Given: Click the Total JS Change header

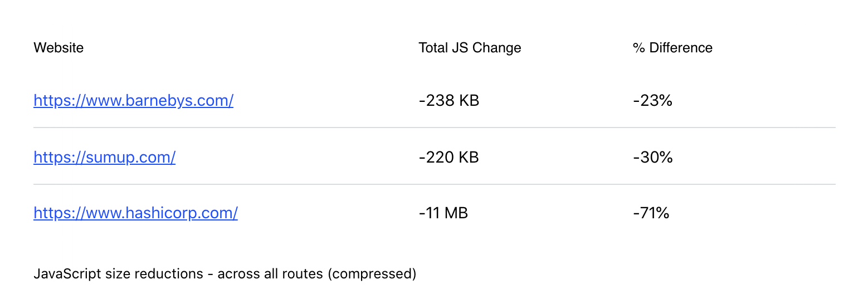Looking at the screenshot, I should click(x=470, y=48).
